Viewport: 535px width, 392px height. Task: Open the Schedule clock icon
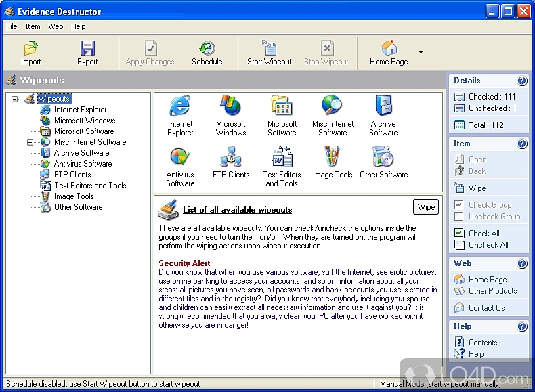pyautogui.click(x=207, y=48)
